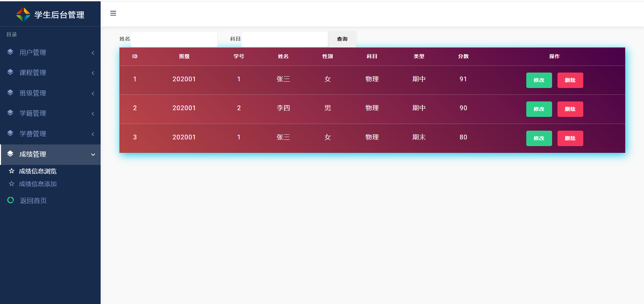Viewport: 644px width, 304px height.
Task: Expand the 学籍管理 chevron arrow
Action: [93, 114]
